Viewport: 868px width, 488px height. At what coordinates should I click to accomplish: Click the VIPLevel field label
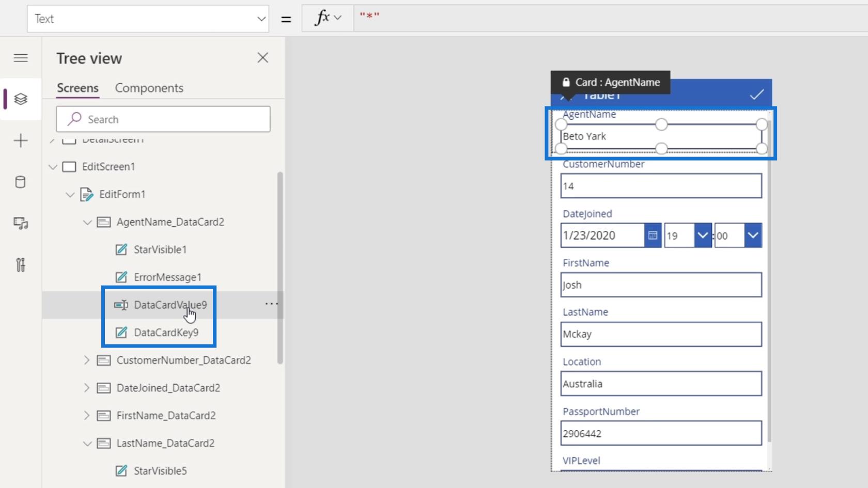581,461
